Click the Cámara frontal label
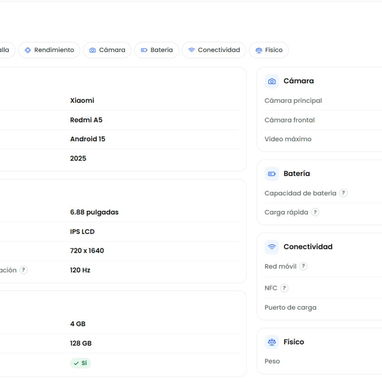Screen dimensions: 382x382 289,120
